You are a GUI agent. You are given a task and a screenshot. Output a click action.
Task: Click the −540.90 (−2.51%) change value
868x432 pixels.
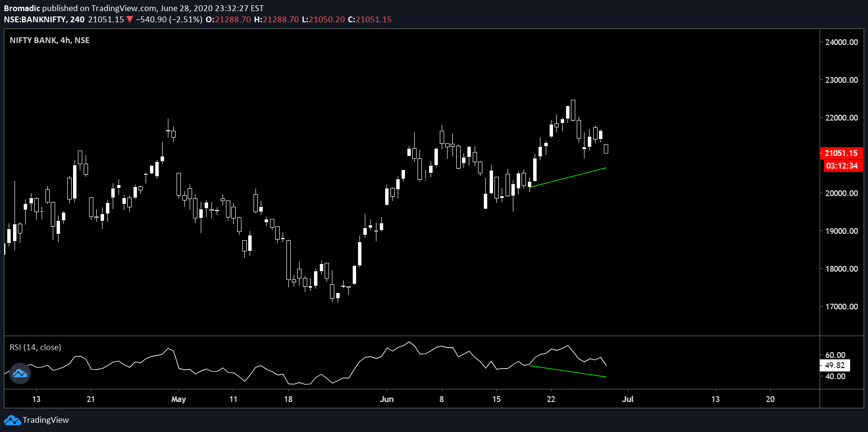click(169, 19)
